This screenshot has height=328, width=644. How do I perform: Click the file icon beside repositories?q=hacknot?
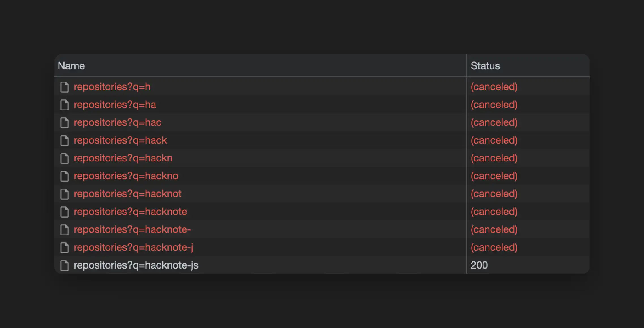[65, 194]
